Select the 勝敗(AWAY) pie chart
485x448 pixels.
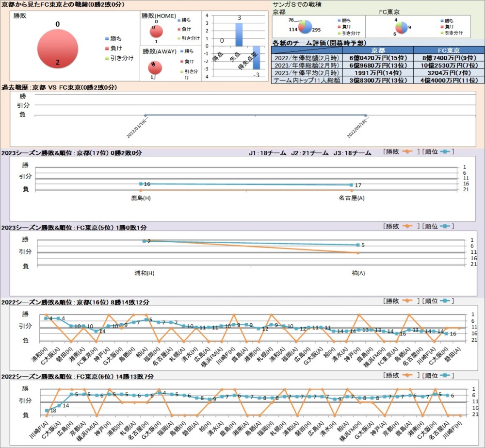(155, 68)
